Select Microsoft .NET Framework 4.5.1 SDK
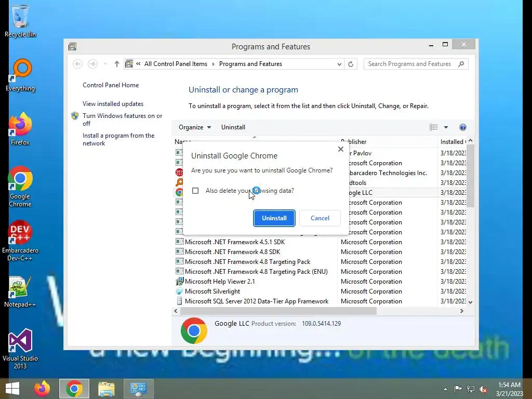The image size is (532, 399). pos(235,242)
